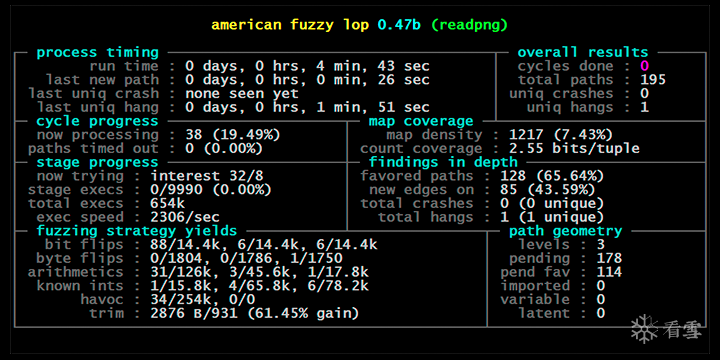
Task: Click the "map density" label
Action: [x=434, y=135]
